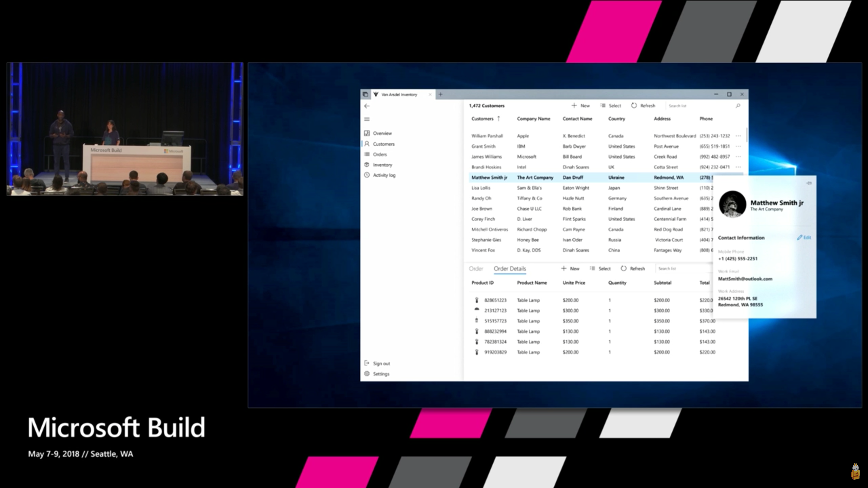Refresh the order details list
Image resolution: width=868 pixels, height=488 pixels.
633,269
